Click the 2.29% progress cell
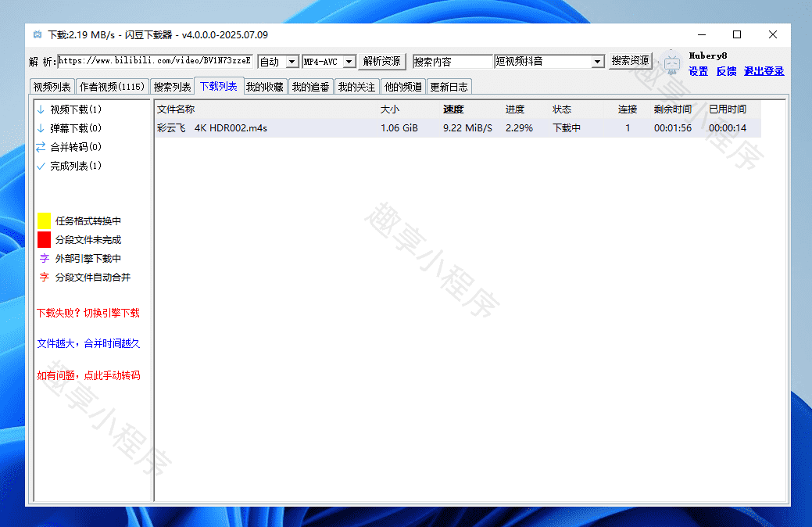Image resolution: width=812 pixels, height=527 pixels. point(520,128)
